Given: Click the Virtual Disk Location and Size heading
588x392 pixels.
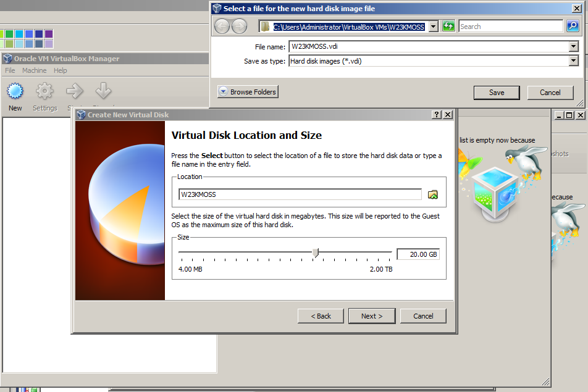Looking at the screenshot, I should [x=246, y=135].
